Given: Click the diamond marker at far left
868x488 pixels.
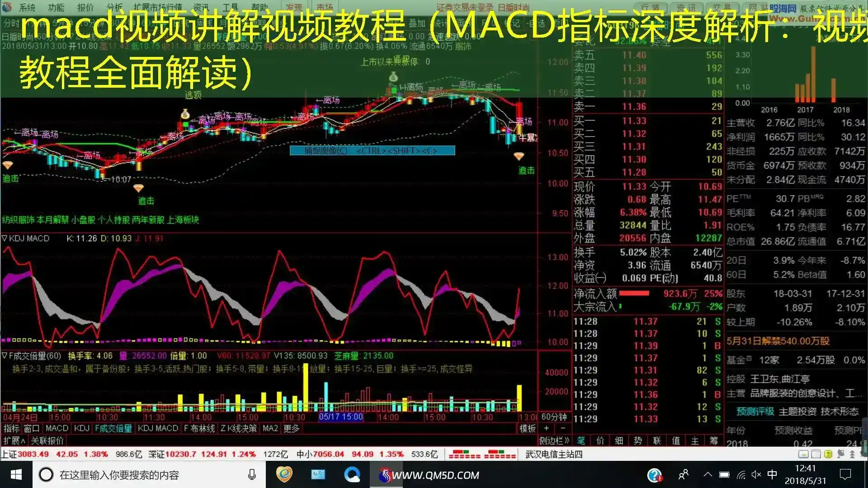Looking at the screenshot, I should click(x=8, y=165).
